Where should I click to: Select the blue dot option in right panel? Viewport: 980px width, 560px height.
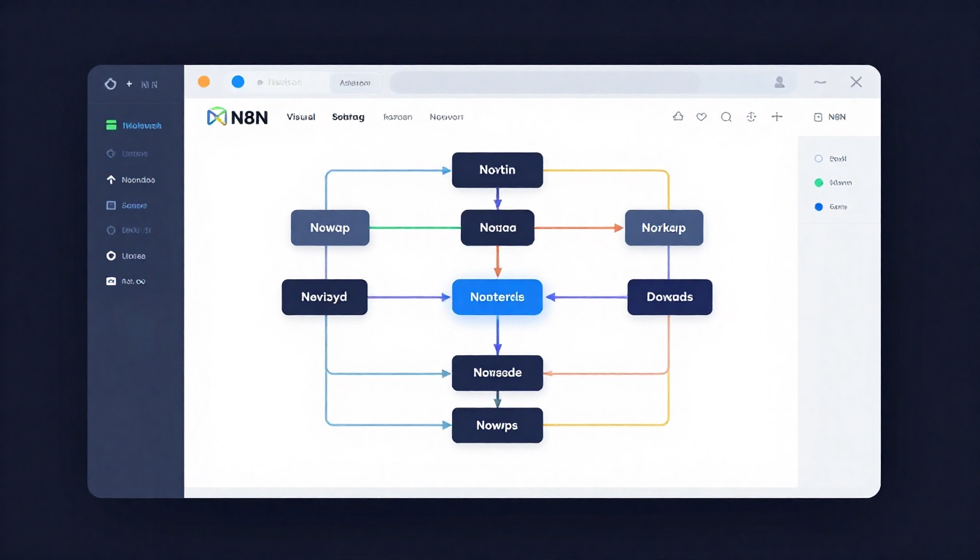point(818,207)
